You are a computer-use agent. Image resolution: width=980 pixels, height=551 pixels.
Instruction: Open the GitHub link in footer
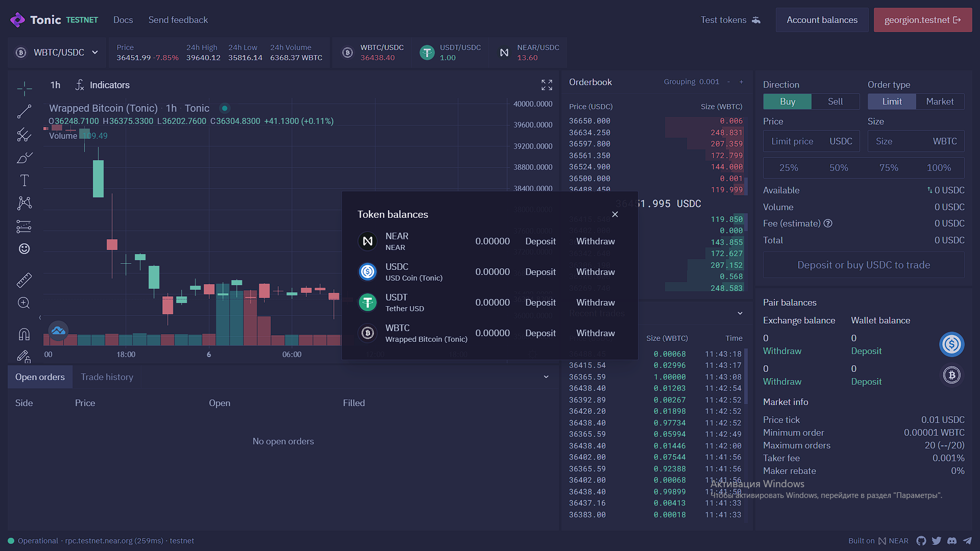[x=921, y=541]
